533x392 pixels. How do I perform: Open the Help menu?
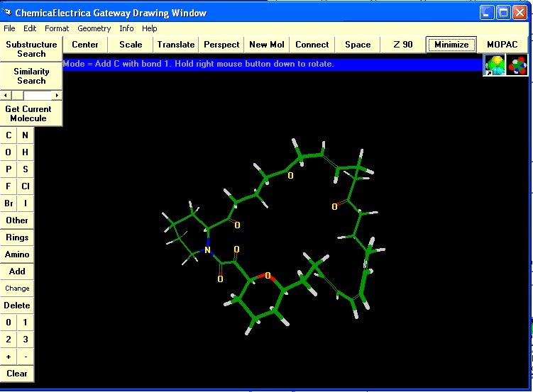pyautogui.click(x=150, y=28)
